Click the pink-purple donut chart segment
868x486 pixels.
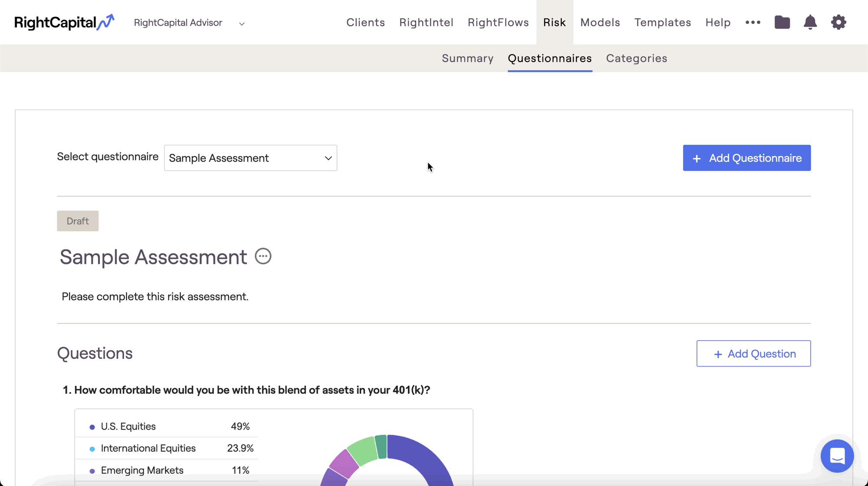click(345, 463)
